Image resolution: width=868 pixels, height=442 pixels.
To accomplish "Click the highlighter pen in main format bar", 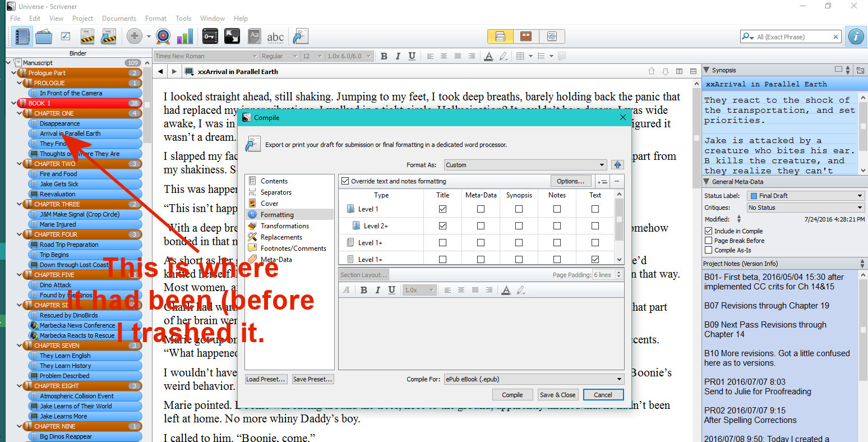I will tap(503, 56).
